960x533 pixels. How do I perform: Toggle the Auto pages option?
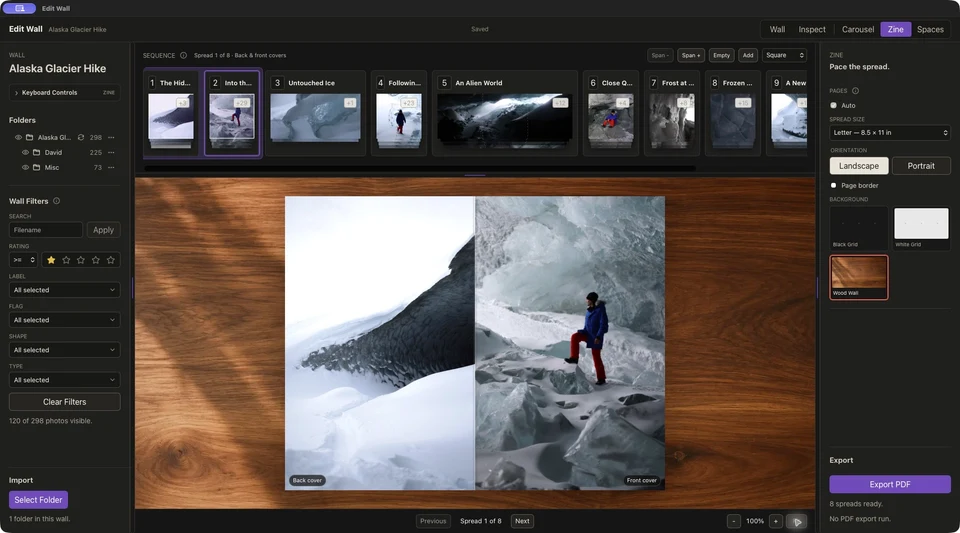(x=833, y=105)
